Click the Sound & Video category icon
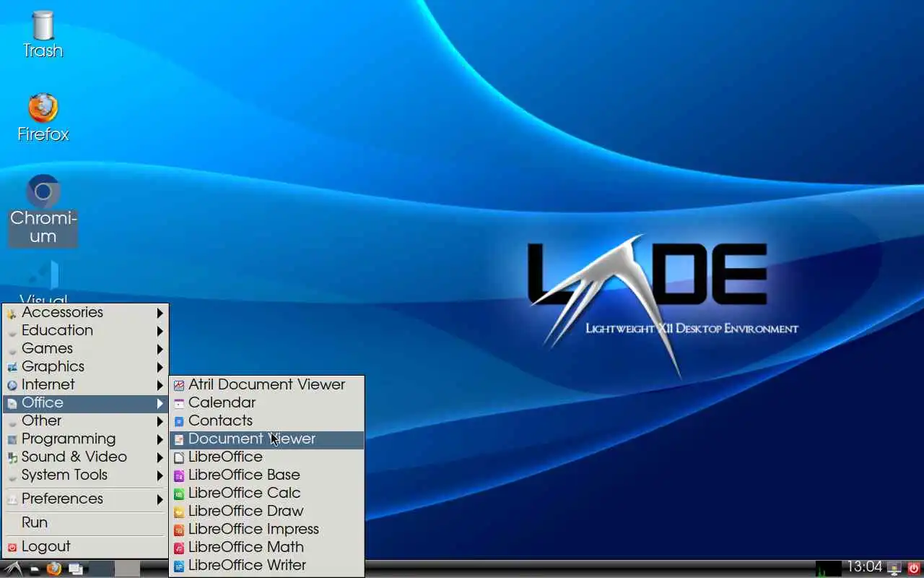This screenshot has width=924, height=578. (12, 457)
